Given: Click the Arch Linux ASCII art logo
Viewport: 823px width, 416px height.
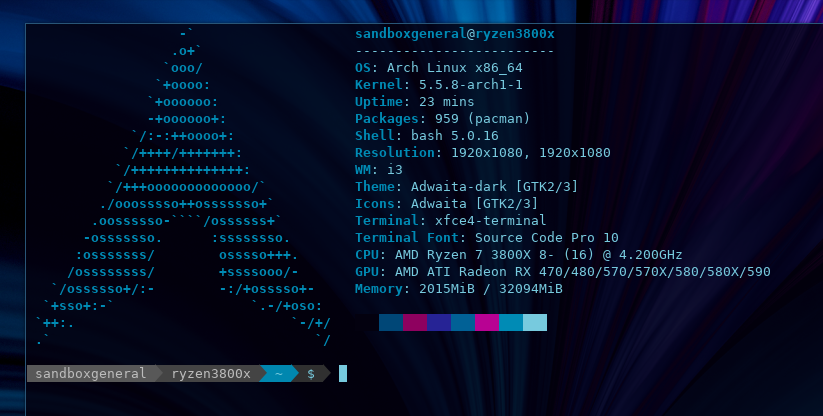Looking at the screenshot, I should tap(183, 187).
